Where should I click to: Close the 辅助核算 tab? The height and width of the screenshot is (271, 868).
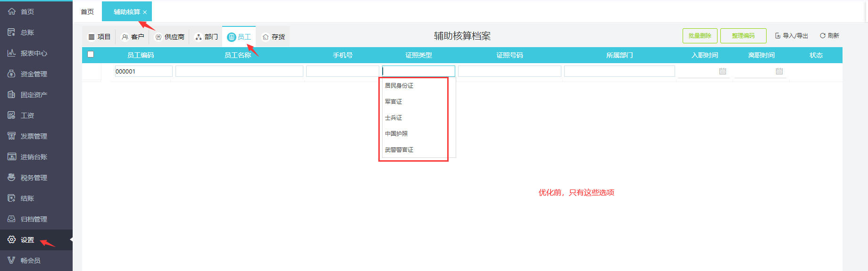(x=145, y=12)
